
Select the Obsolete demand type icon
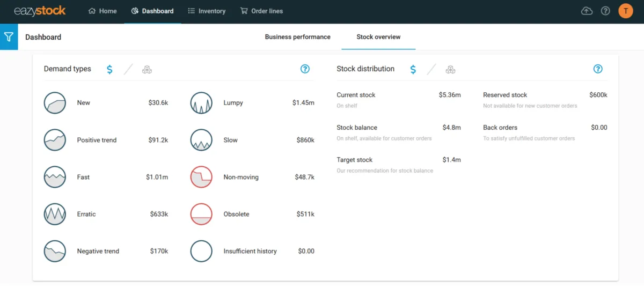[x=201, y=214]
